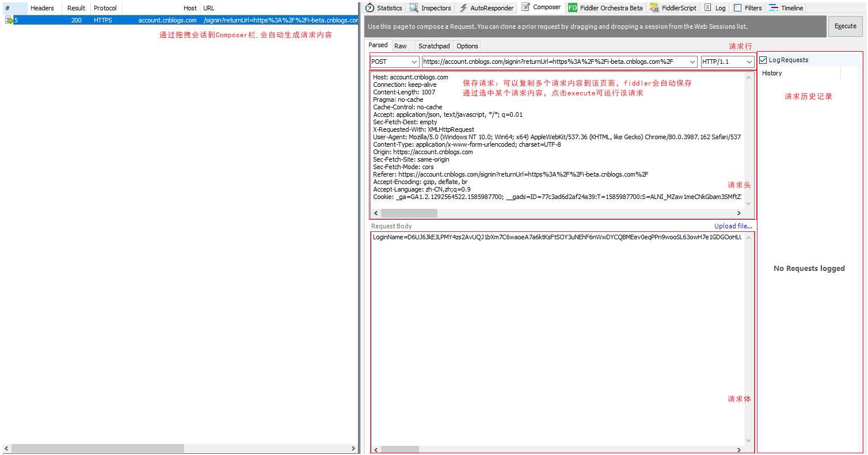This screenshot has width=868, height=455.
Task: Click the Log document icon
Action: 708,8
